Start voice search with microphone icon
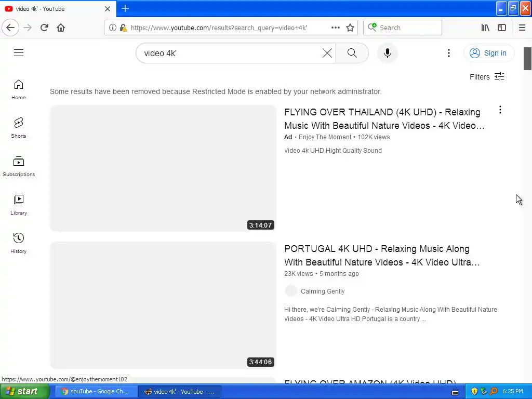532x399 pixels. click(x=388, y=53)
